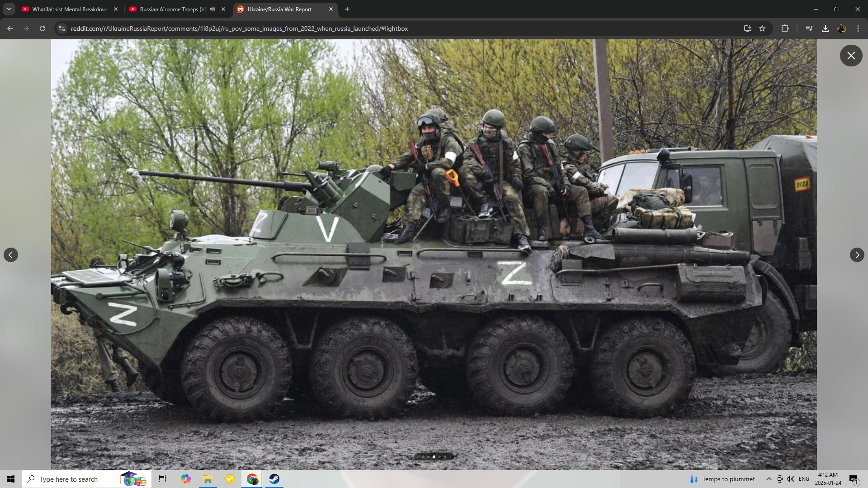Close the Whatifalthist Mental Breakdown tab
Screen dimensions: 868x488
pyautogui.click(x=116, y=9)
